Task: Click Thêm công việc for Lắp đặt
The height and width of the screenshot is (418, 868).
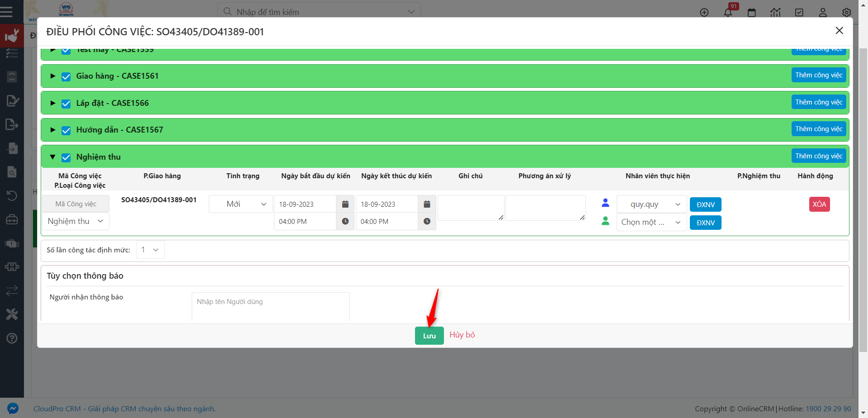Action: coord(819,102)
